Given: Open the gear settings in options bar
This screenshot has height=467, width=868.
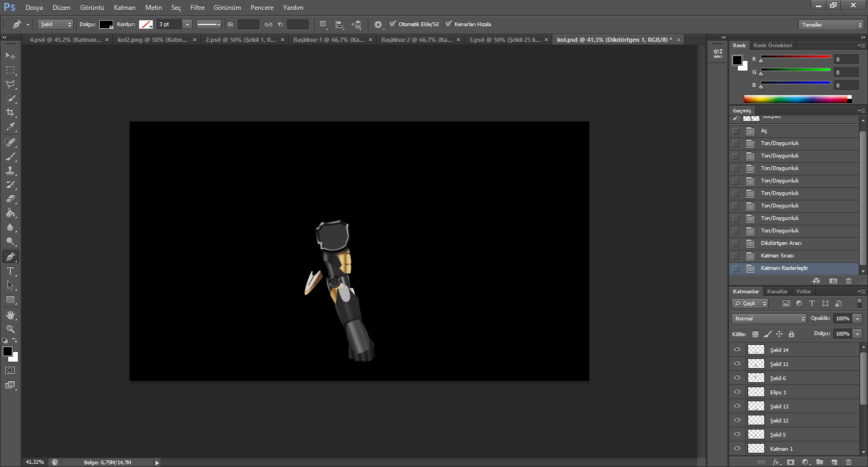Looking at the screenshot, I should click(378, 24).
